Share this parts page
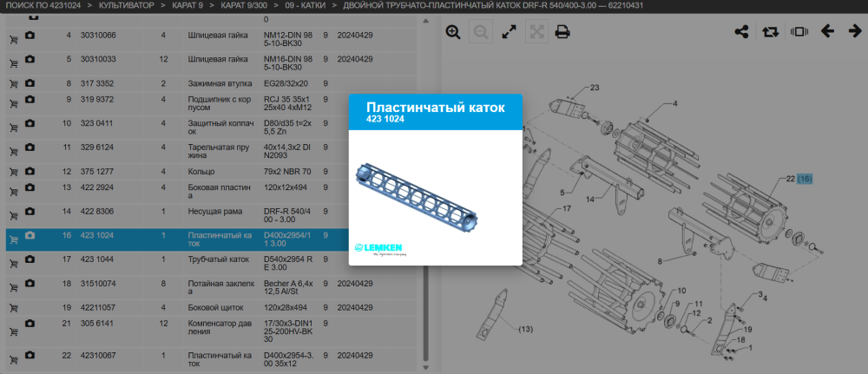Image resolution: width=868 pixels, height=374 pixels. tap(741, 31)
